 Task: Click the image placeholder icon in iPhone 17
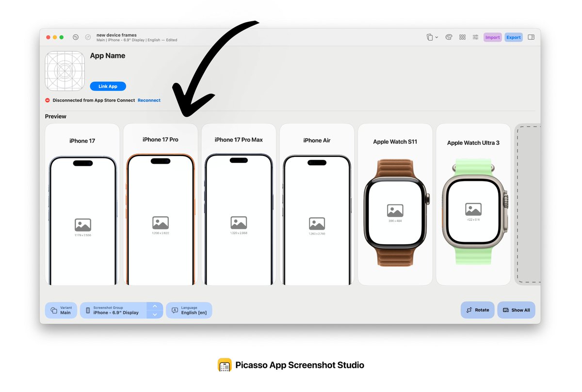83,225
